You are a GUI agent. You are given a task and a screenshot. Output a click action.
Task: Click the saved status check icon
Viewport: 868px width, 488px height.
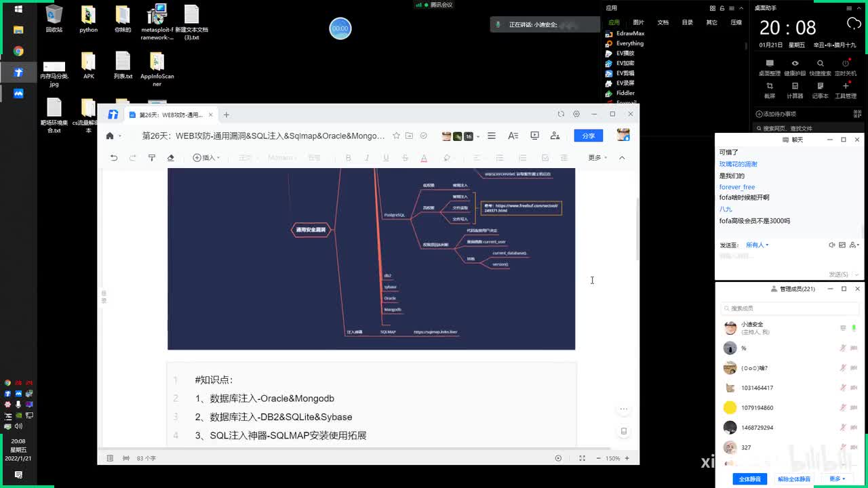pos(424,136)
